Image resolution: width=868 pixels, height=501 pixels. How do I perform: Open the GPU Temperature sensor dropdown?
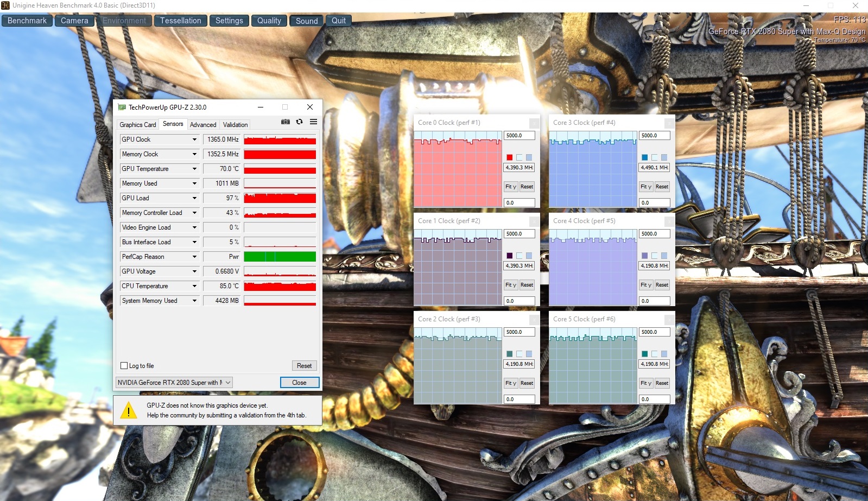pos(194,169)
